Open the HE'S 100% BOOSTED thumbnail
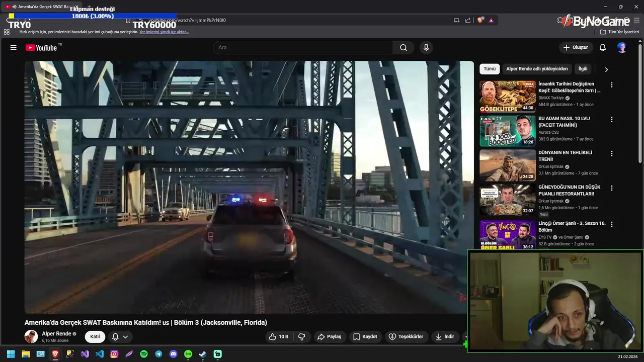The image size is (644, 362). click(x=508, y=131)
